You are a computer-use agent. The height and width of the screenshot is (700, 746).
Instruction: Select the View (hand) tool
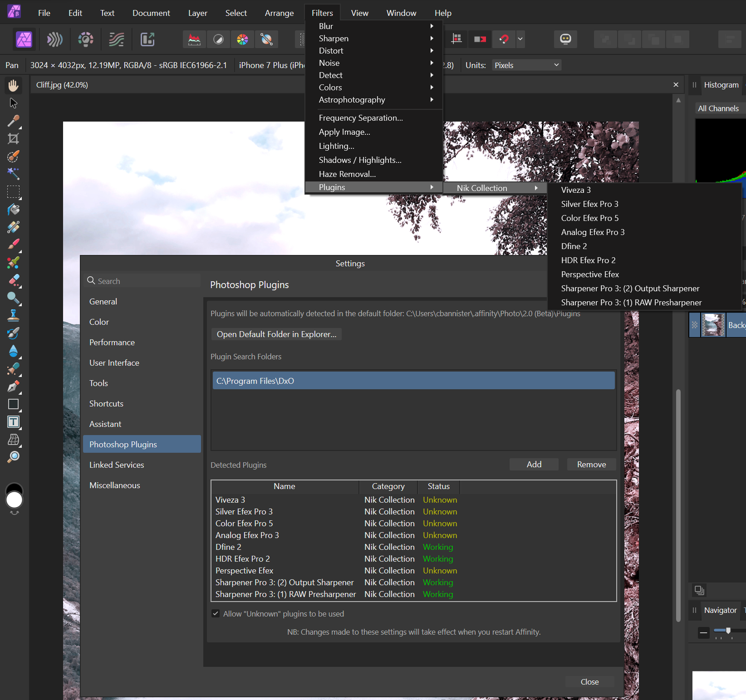[14, 85]
